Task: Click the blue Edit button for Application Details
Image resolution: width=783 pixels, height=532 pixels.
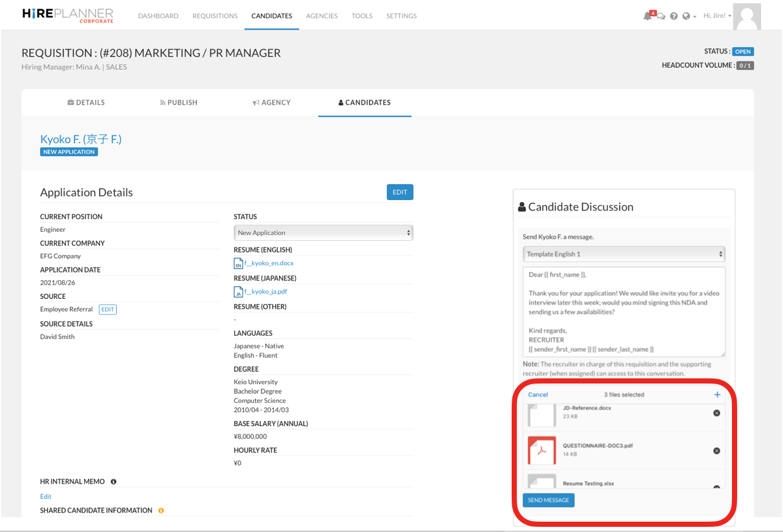Action: (x=400, y=192)
